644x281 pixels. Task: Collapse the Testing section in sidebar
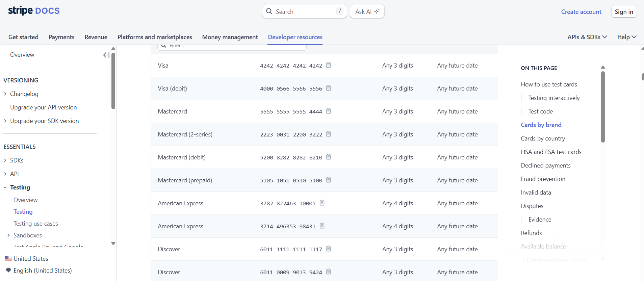[x=5, y=187]
